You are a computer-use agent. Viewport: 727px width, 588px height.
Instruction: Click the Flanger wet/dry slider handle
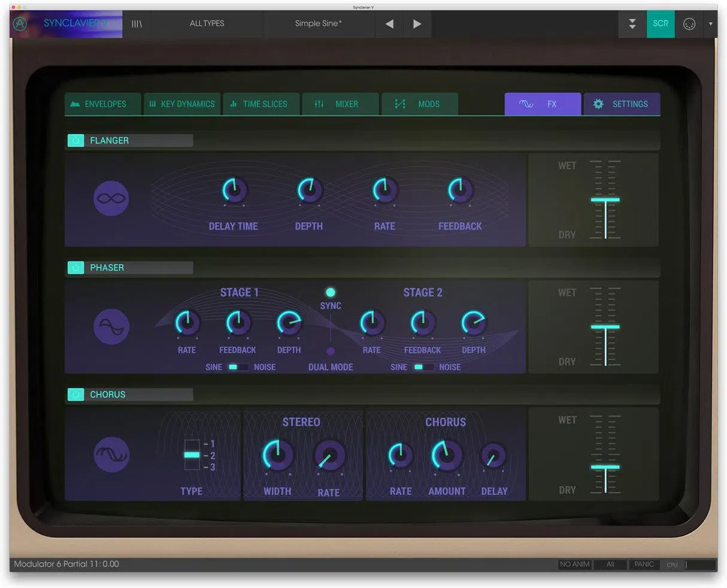point(605,200)
